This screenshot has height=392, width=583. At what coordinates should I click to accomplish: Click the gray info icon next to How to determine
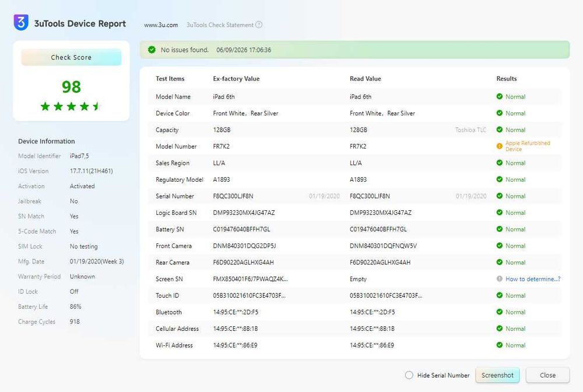pyautogui.click(x=500, y=278)
